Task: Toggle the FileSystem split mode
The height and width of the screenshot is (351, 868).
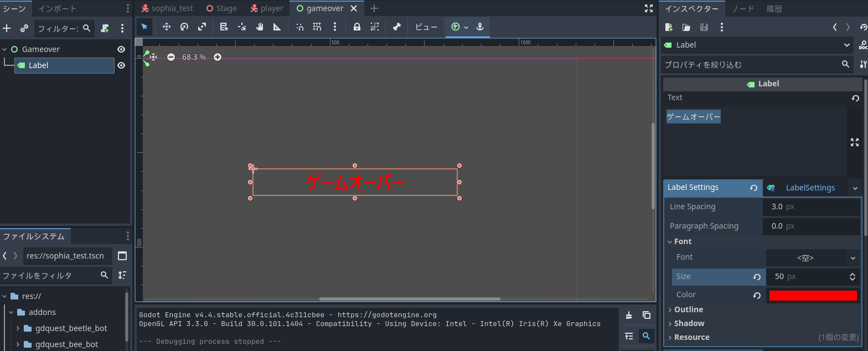Action: click(122, 256)
